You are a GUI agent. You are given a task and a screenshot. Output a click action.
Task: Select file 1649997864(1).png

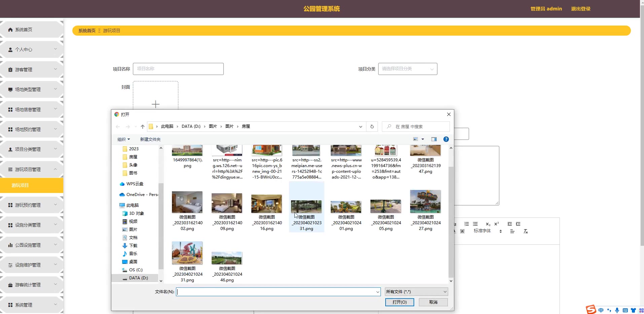(x=187, y=157)
